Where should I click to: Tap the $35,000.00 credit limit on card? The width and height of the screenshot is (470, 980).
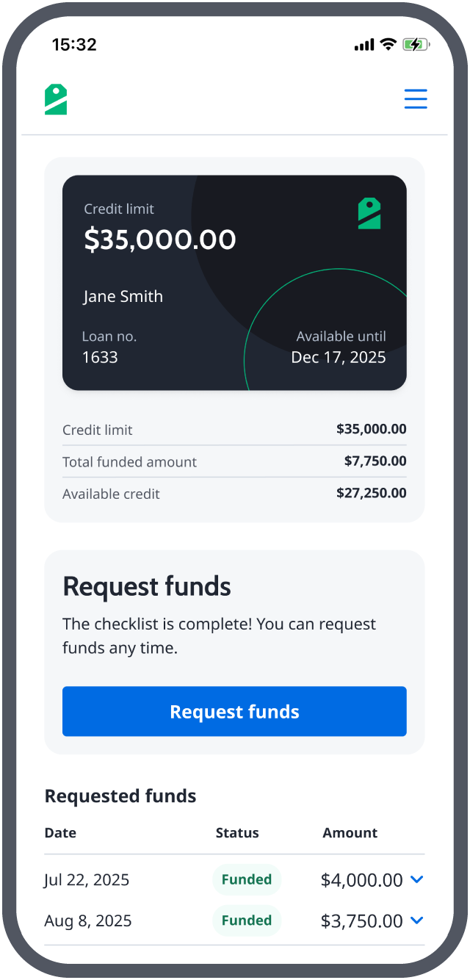tap(160, 239)
